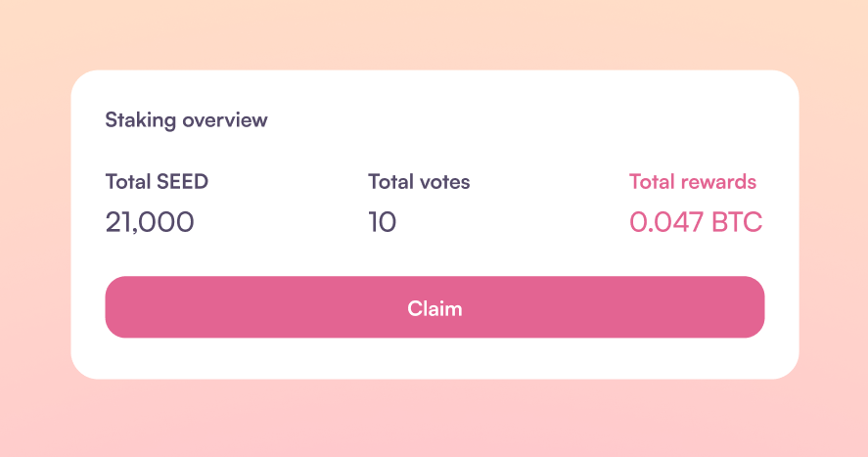
Task: Click the word votes in Total votes
Action: (x=444, y=181)
